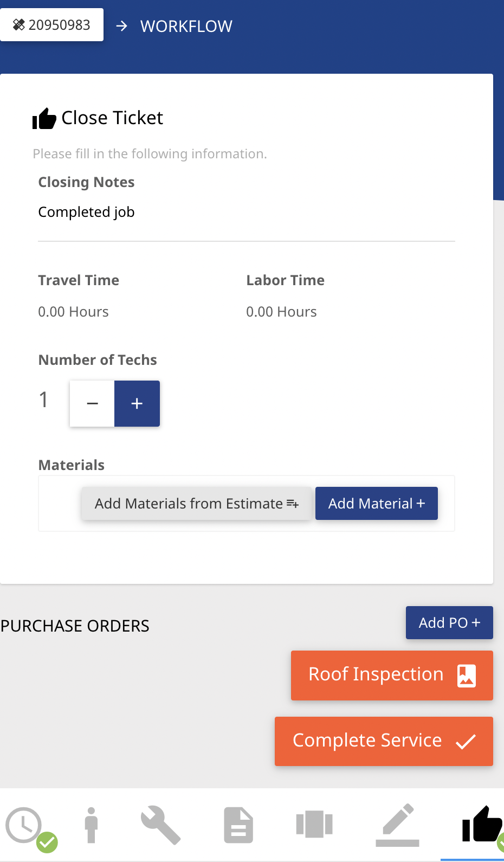Increase number of techs with plus
The width and height of the screenshot is (504, 862).
[137, 403]
